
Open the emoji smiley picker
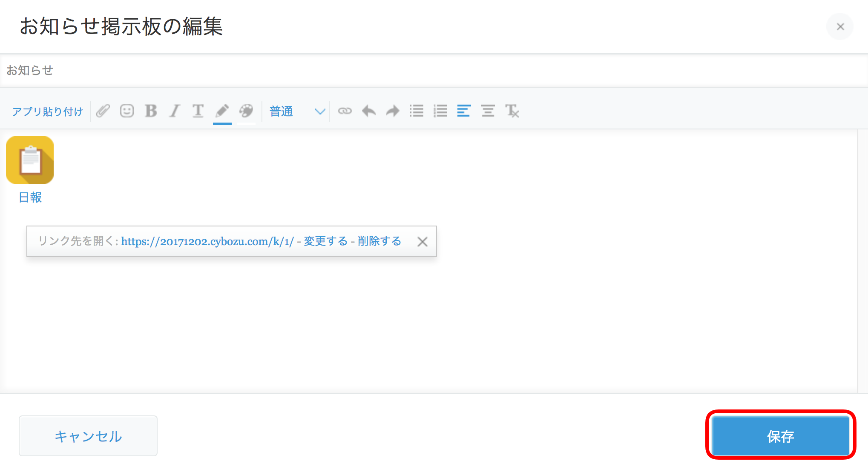tap(127, 111)
